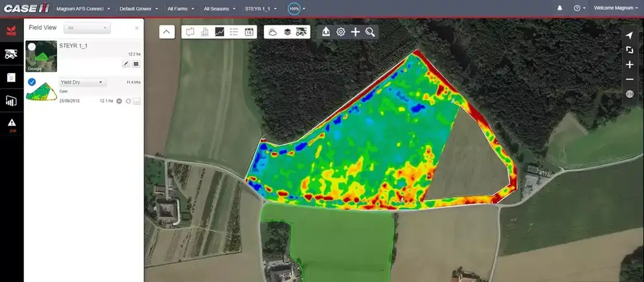Close the Field View panel
Image resolution: width=644 pixels, height=282 pixels.
(x=137, y=28)
